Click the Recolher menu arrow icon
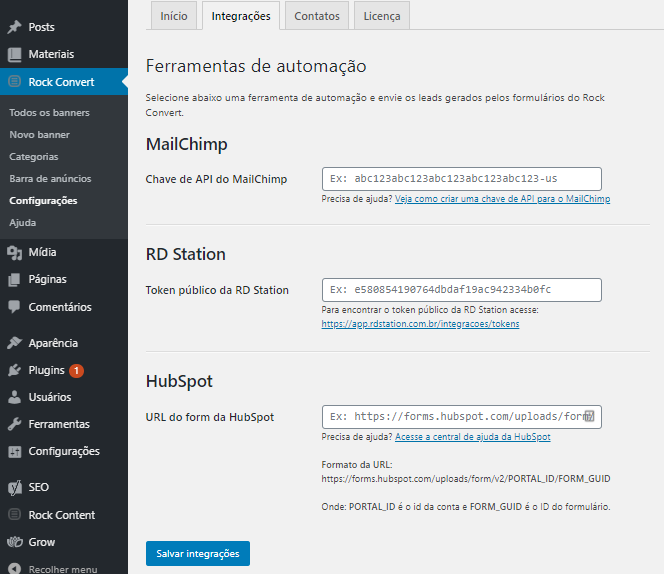The width and height of the screenshot is (664, 574). (x=14, y=568)
